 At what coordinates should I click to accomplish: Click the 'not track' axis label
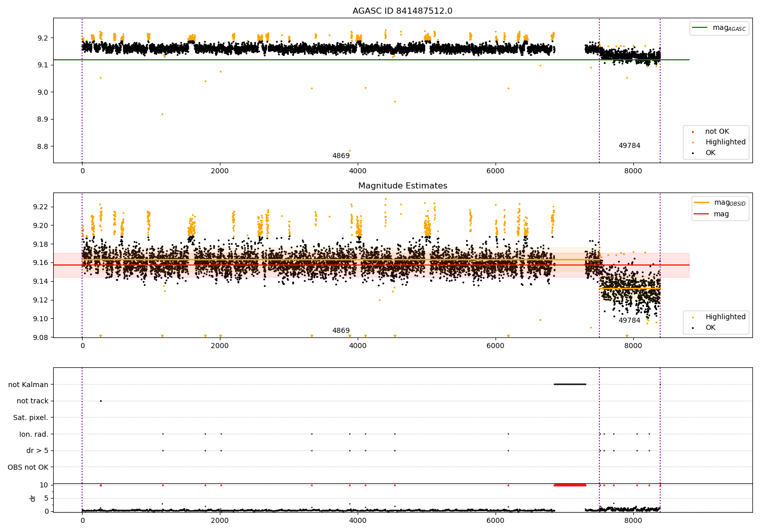point(32,401)
